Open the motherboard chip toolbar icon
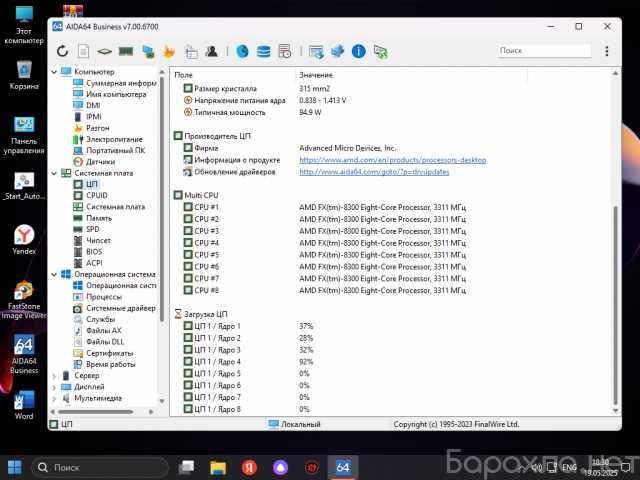The height and width of the screenshot is (480, 640). click(x=104, y=51)
